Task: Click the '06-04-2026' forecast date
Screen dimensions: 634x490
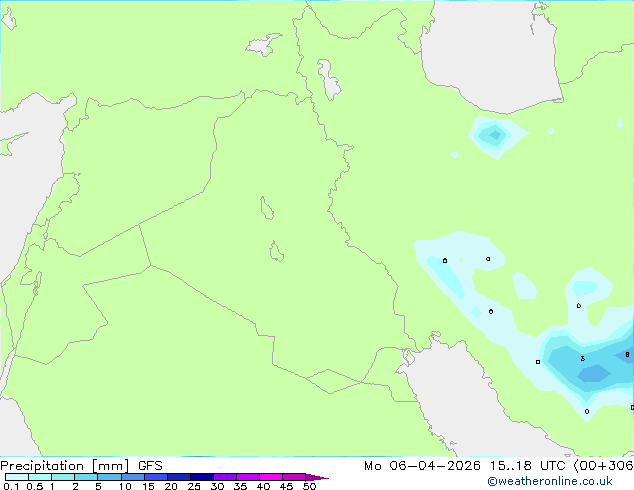Action: click(x=435, y=466)
